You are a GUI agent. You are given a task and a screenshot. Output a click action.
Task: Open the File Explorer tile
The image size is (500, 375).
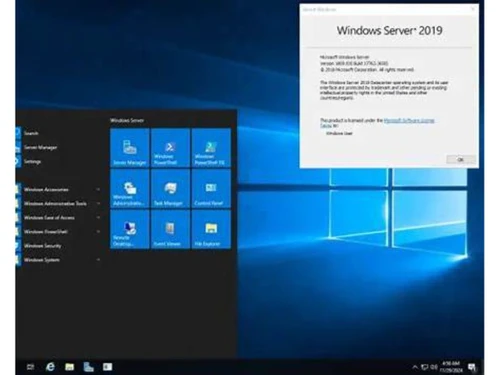pyautogui.click(x=211, y=229)
